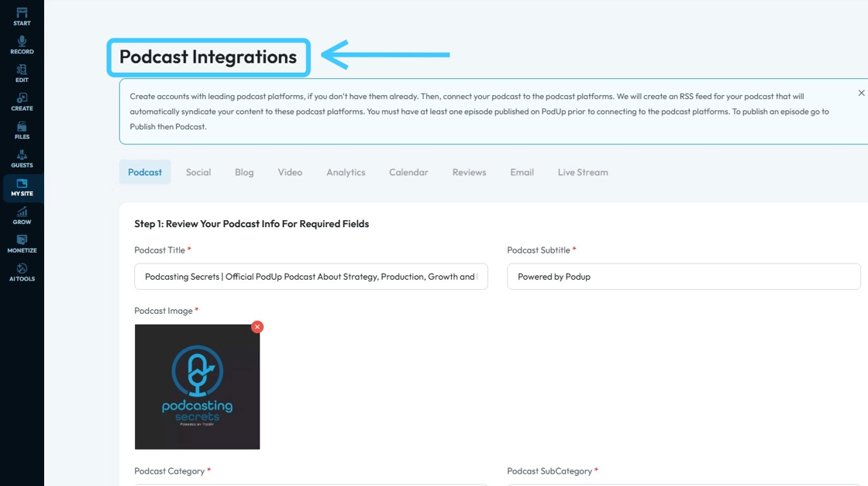The width and height of the screenshot is (868, 486).
Task: Switch to the Video tab
Action: click(x=290, y=172)
